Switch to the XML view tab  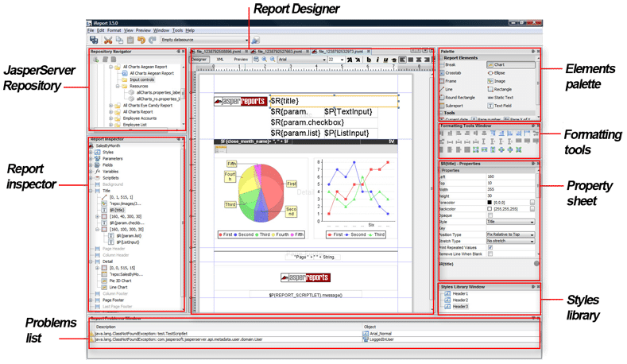point(220,59)
